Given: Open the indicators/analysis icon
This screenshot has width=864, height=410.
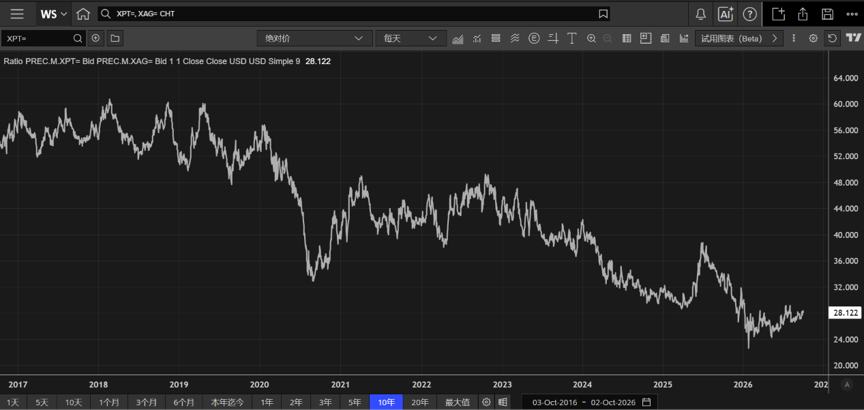Looking at the screenshot, I should [x=477, y=38].
